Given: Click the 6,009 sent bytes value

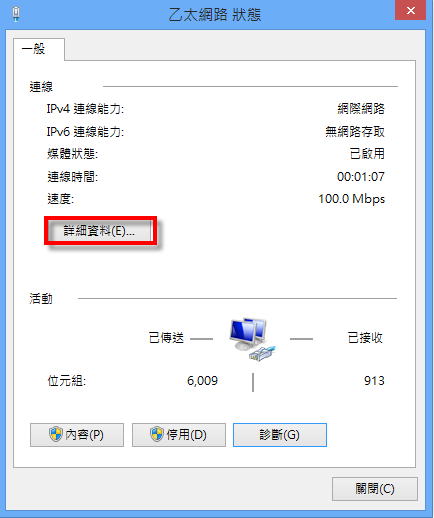Looking at the screenshot, I should coord(202,381).
